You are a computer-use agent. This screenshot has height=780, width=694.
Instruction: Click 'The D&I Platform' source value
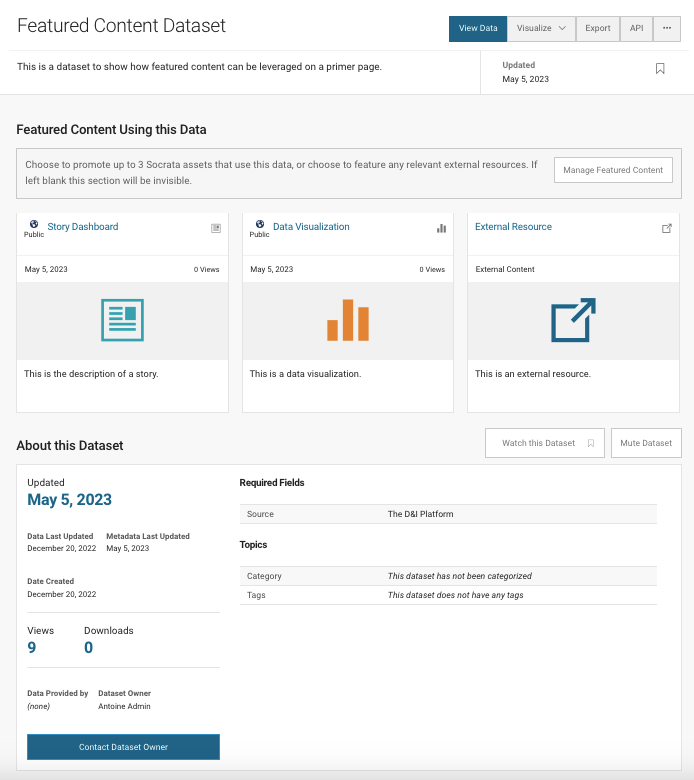[x=420, y=514]
